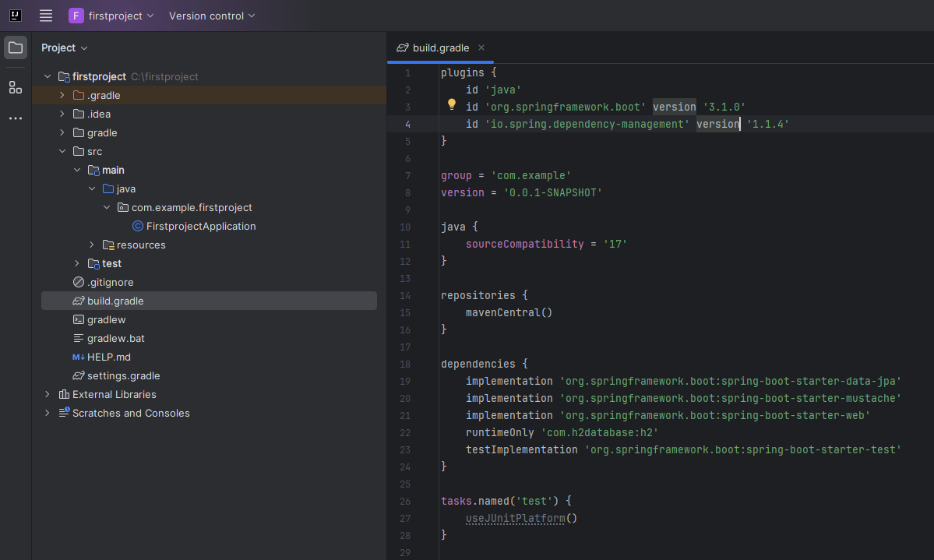Open the Version control dropdown
Viewport: 934px width, 560px height.
[212, 16]
